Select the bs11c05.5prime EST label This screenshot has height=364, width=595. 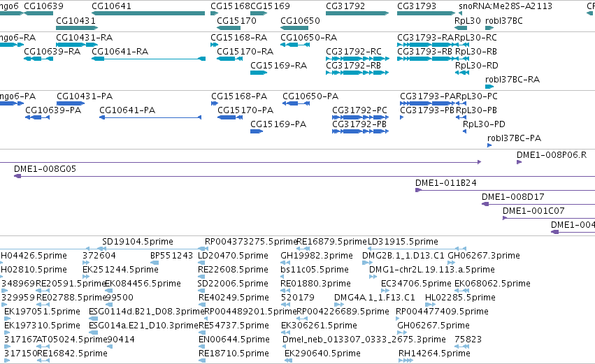[314, 270]
